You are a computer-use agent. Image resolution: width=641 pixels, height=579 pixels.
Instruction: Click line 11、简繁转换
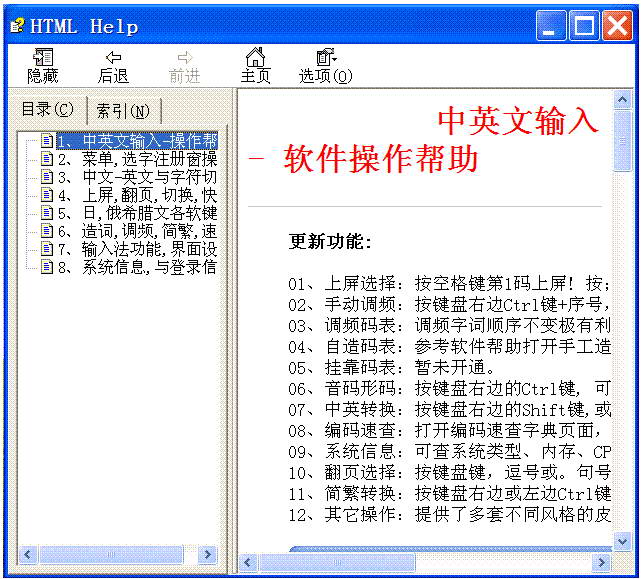pyautogui.click(x=449, y=494)
